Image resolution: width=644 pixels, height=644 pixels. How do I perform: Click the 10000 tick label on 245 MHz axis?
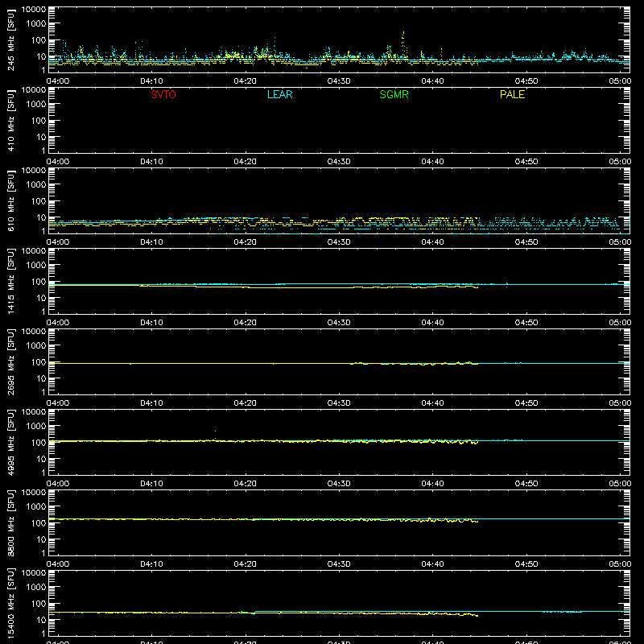(x=34, y=10)
